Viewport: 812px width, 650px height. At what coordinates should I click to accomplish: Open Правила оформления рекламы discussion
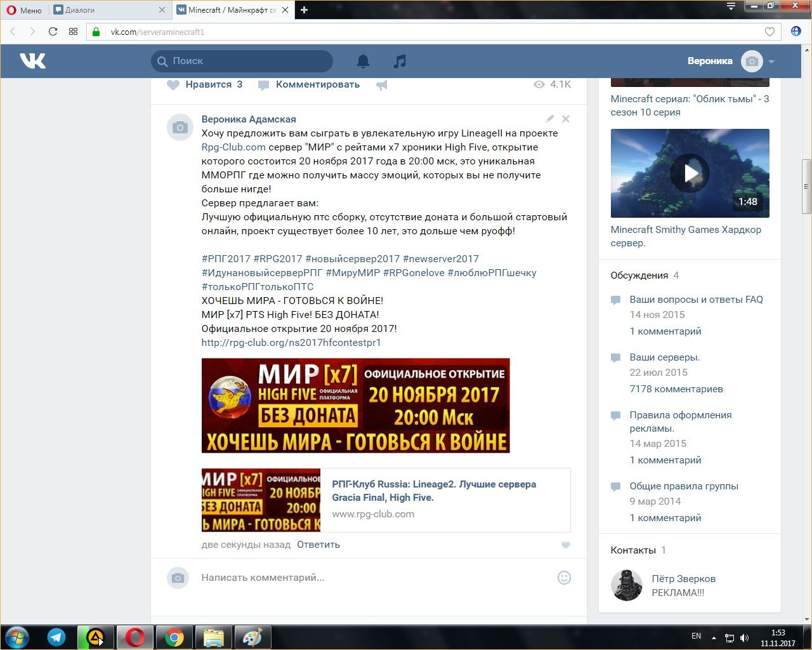point(680,421)
